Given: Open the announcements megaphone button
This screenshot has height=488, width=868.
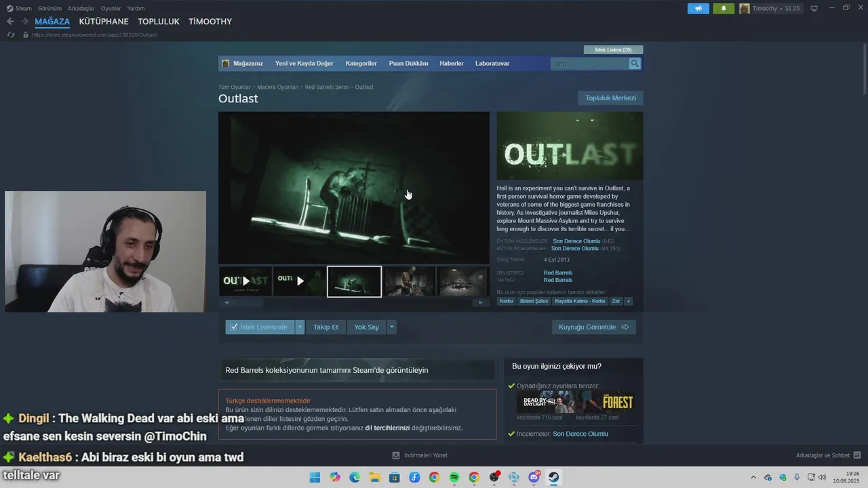Looking at the screenshot, I should point(698,8).
